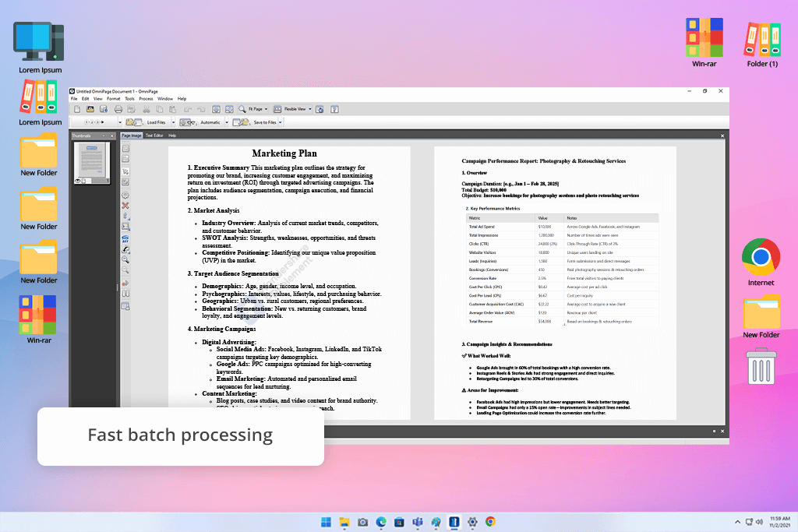This screenshot has height=532, width=798.
Task: Click the Save to Files button label
Action: click(x=265, y=122)
